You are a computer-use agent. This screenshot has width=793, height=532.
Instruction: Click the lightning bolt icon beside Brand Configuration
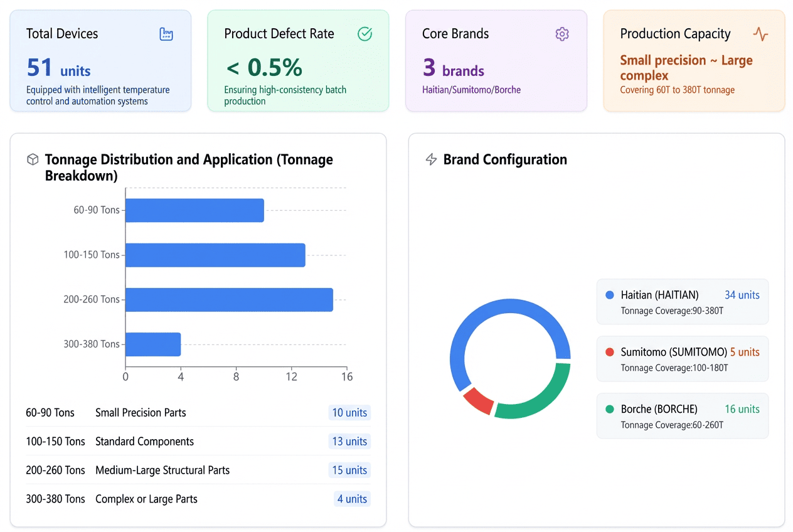tap(431, 160)
